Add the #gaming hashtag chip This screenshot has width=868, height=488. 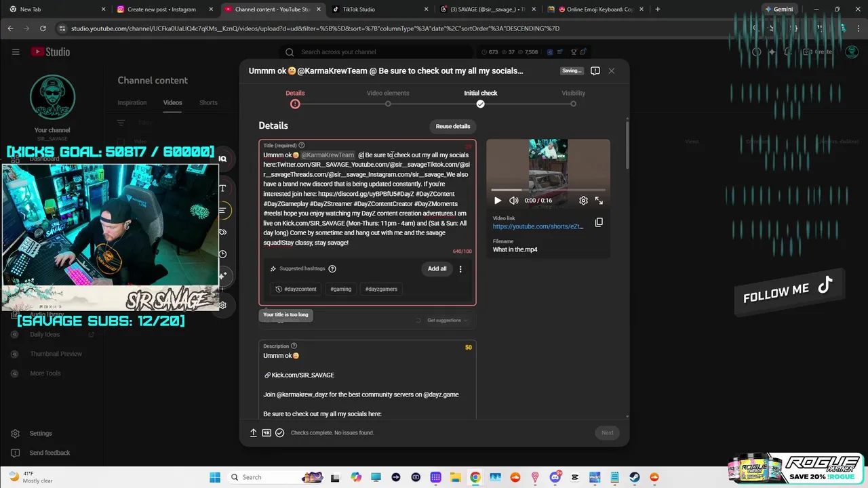340,289
